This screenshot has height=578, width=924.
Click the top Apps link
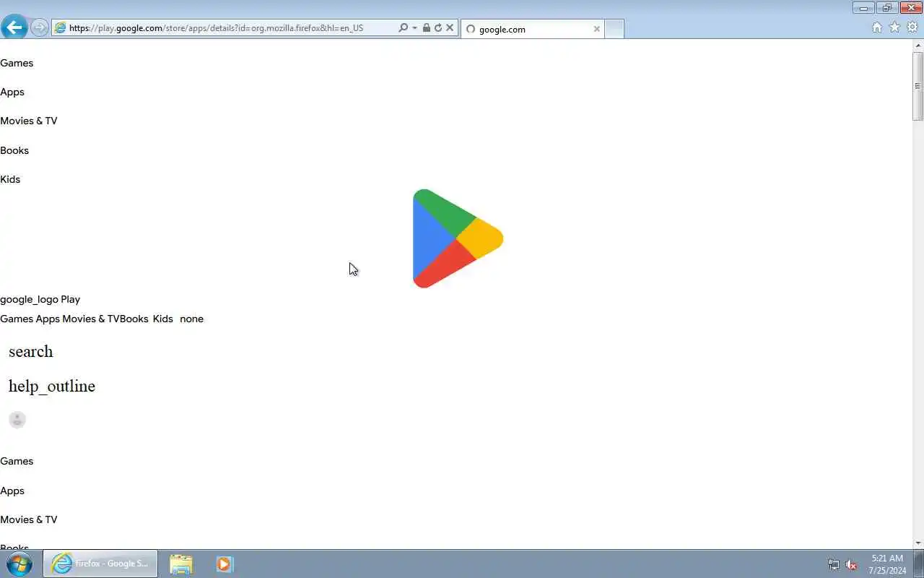pyautogui.click(x=12, y=92)
